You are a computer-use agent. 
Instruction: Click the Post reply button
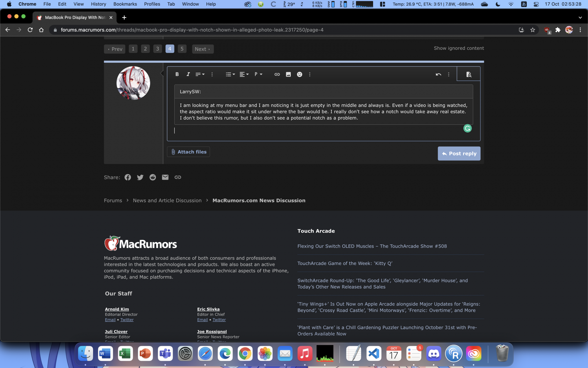coord(459,153)
